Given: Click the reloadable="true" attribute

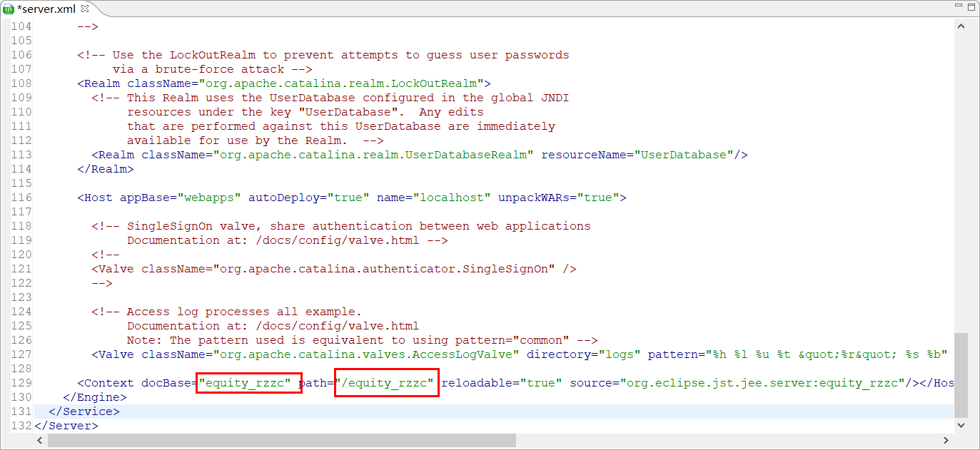Looking at the screenshot, I should (502, 383).
